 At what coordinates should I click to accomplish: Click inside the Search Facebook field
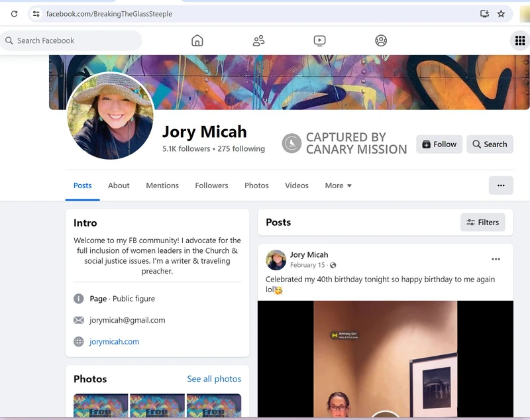coord(71,40)
